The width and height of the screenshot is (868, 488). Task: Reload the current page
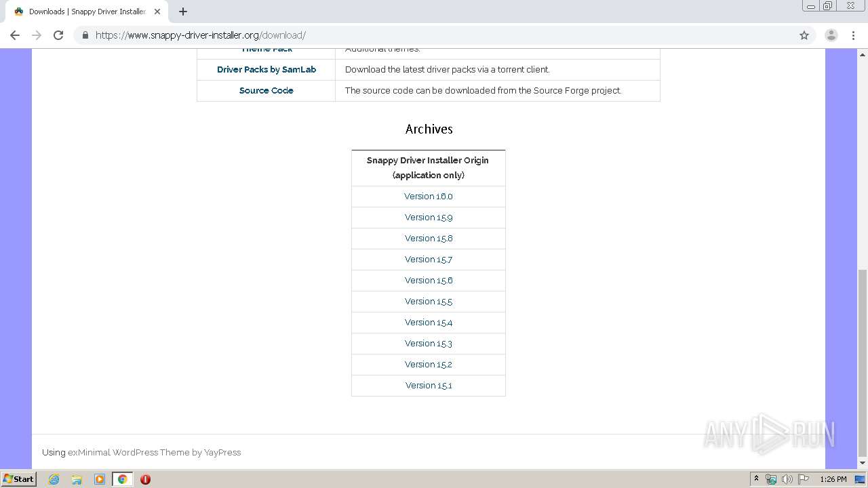58,35
